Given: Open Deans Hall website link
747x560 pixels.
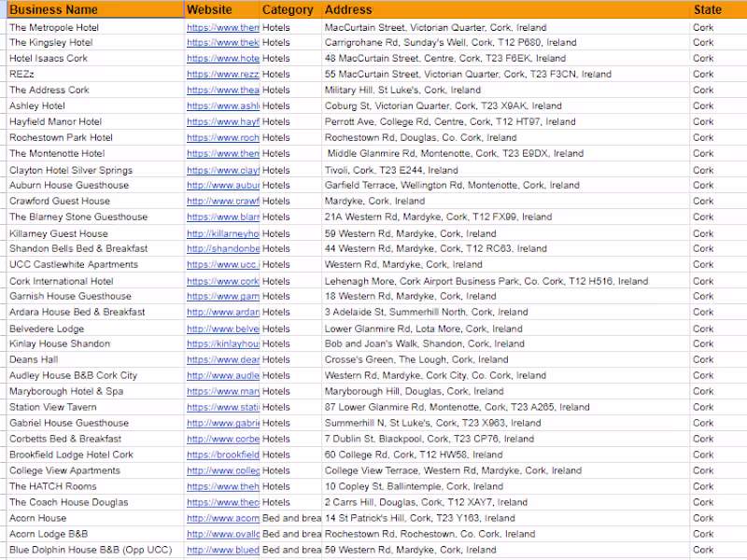Looking at the screenshot, I should click(x=223, y=360).
